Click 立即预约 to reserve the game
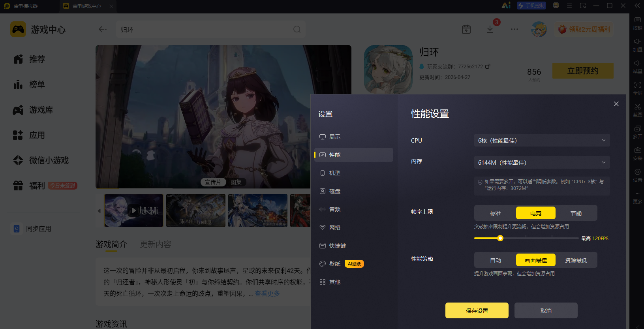The width and height of the screenshot is (644, 329). pyautogui.click(x=583, y=71)
